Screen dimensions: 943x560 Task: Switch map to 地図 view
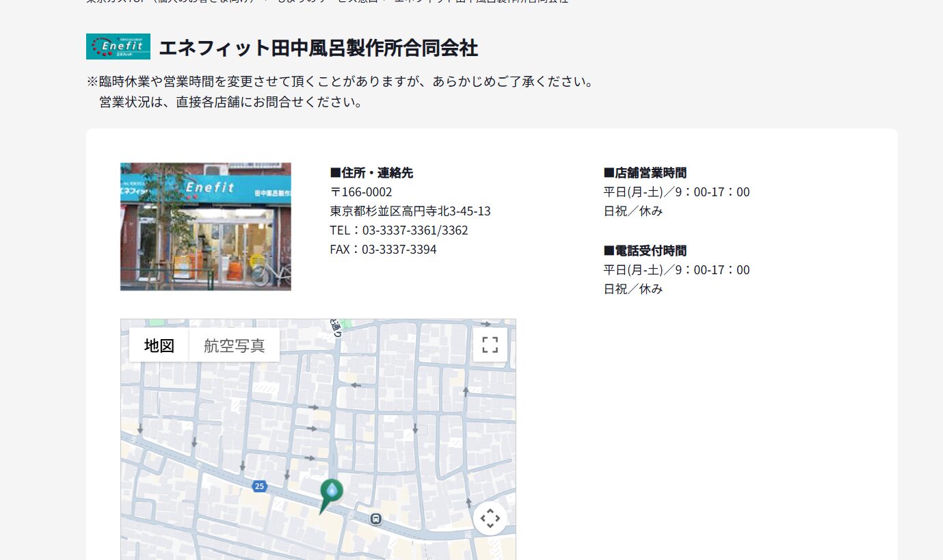pyautogui.click(x=159, y=345)
